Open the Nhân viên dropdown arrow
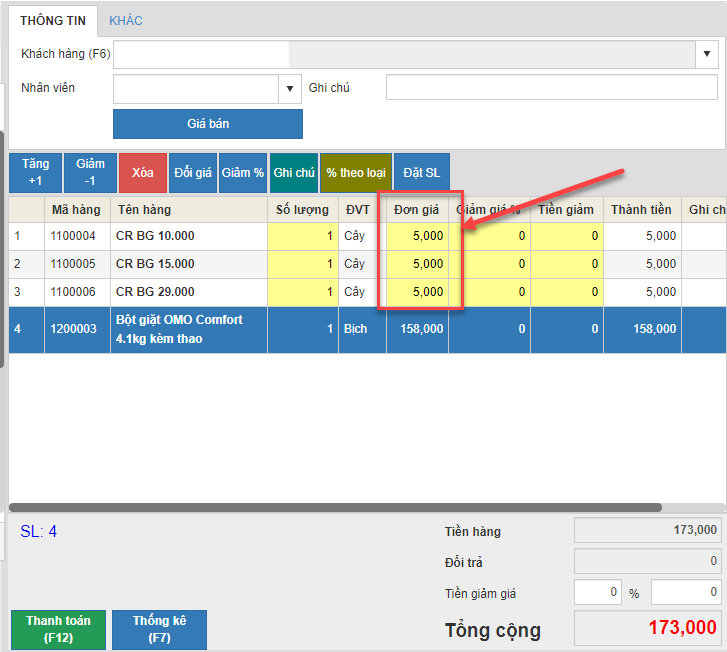 pyautogui.click(x=291, y=89)
